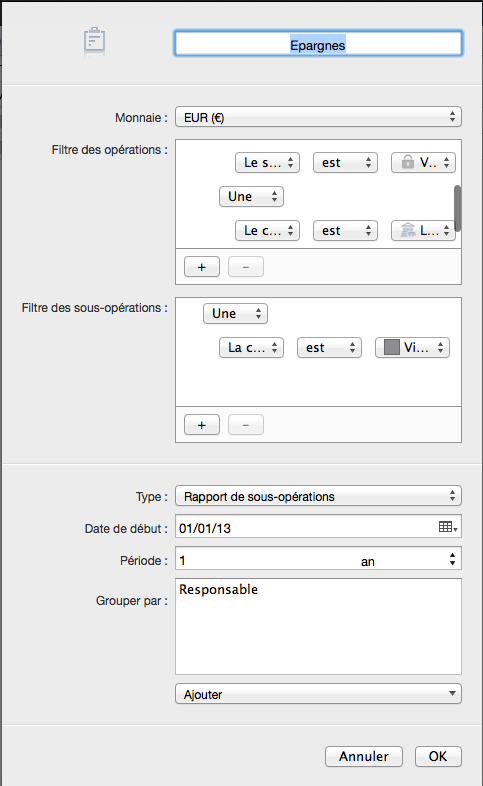
Task: Open the 'La c…' criterion dropdown
Action: pyautogui.click(x=251, y=347)
